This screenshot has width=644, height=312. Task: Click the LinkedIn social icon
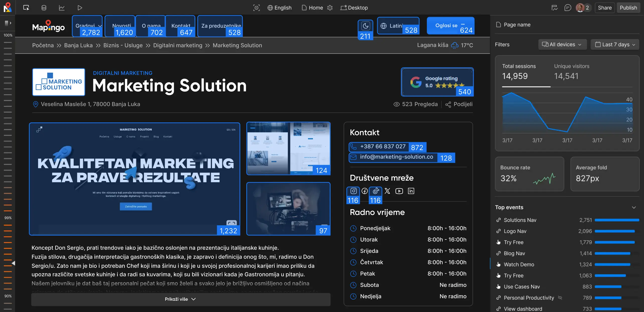coord(411,191)
